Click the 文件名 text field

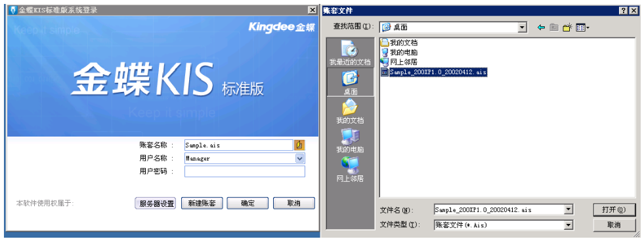tap(499, 210)
